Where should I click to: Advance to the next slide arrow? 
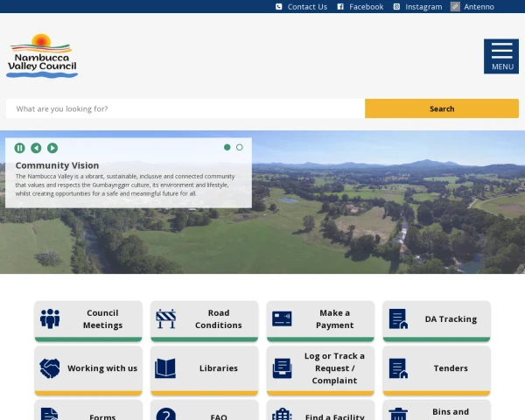[52, 148]
